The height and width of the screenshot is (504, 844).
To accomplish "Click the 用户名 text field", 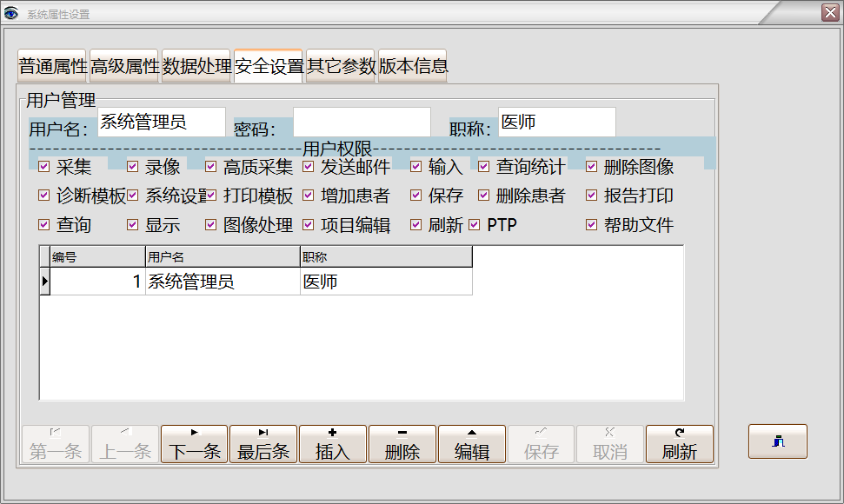I will coord(161,123).
